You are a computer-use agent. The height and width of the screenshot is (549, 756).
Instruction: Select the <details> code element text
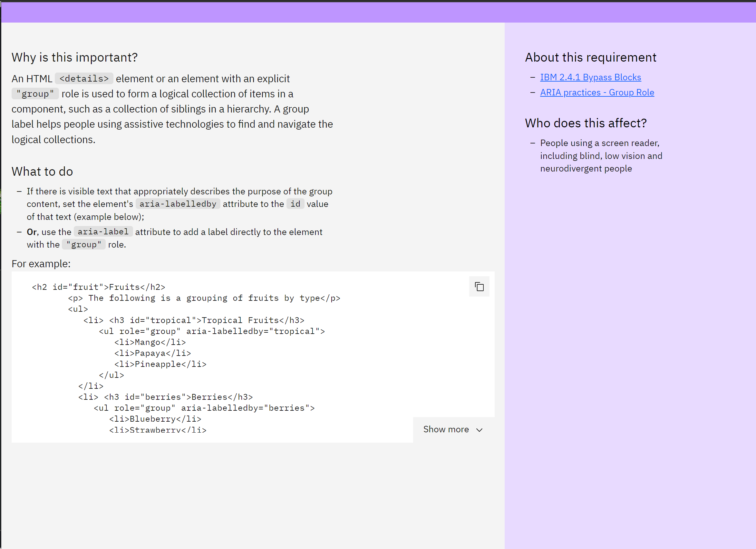point(84,78)
